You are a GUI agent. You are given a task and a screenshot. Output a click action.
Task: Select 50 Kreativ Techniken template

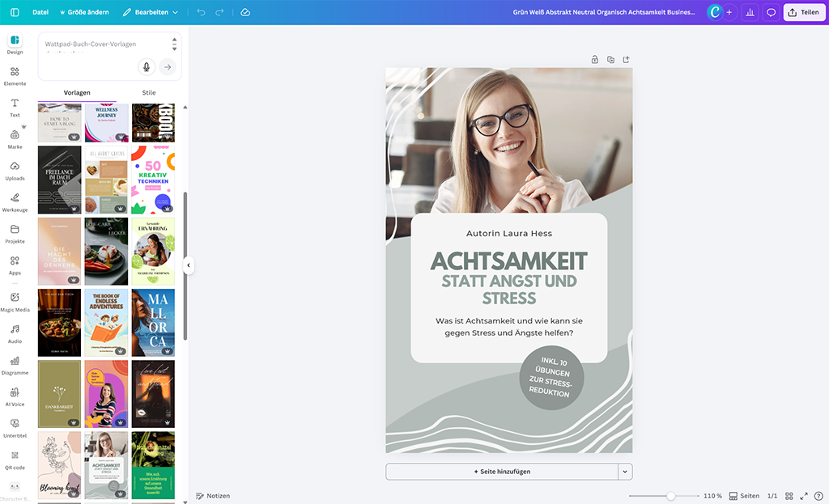coord(153,180)
